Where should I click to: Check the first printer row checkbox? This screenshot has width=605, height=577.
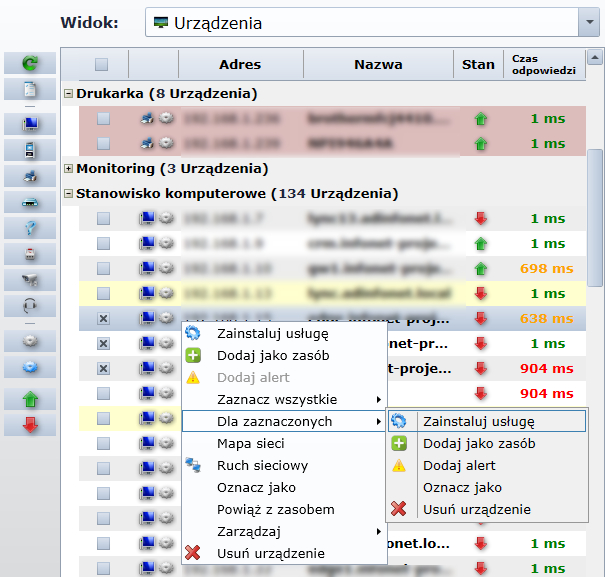[x=104, y=119]
